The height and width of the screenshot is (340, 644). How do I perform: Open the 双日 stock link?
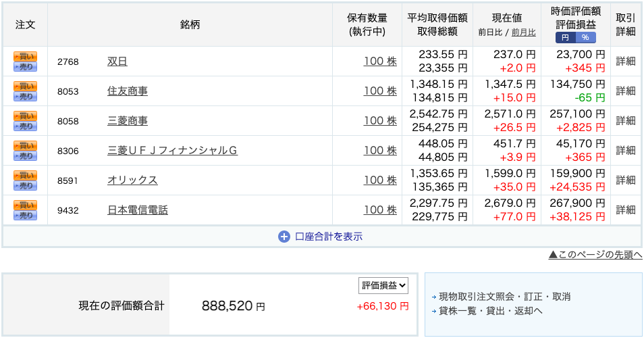(x=117, y=62)
